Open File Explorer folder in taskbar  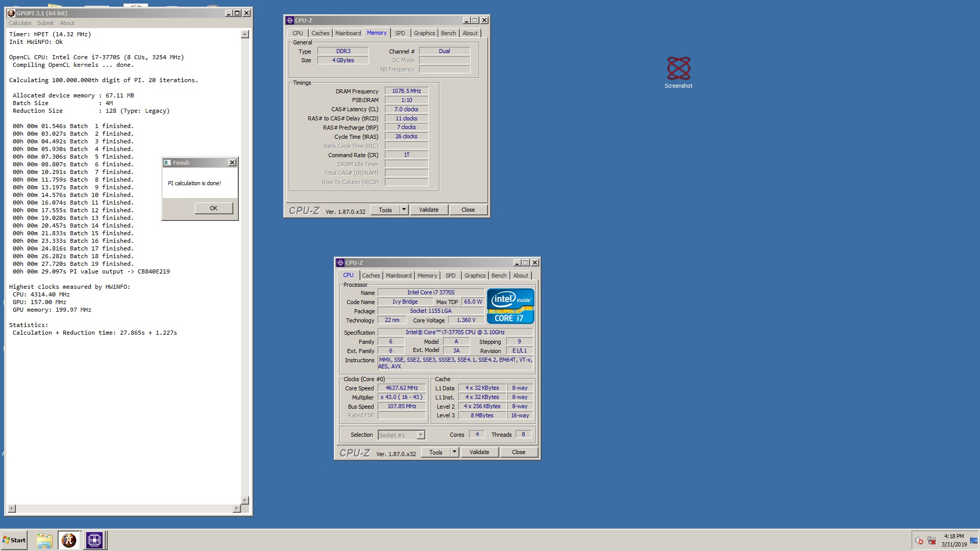click(x=44, y=540)
